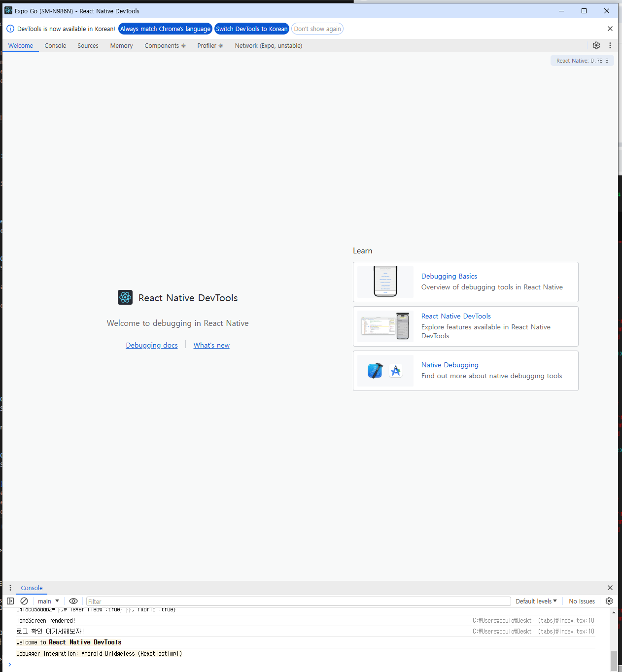Screen dimensions: 622x672
Task: Minimize the React Native DevTools window
Action: (561, 10)
